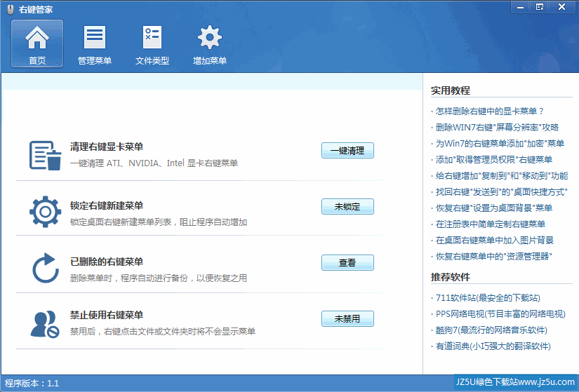This screenshot has height=392, width=579.
Task: Click the 禁止使用右键菜单 heading text
Action: point(107,315)
